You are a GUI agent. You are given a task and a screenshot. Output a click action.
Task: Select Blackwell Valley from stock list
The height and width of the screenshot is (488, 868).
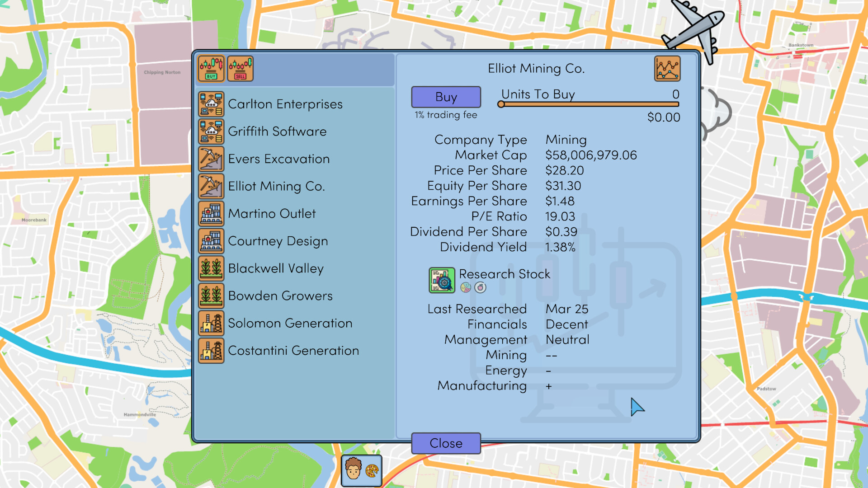coord(275,268)
